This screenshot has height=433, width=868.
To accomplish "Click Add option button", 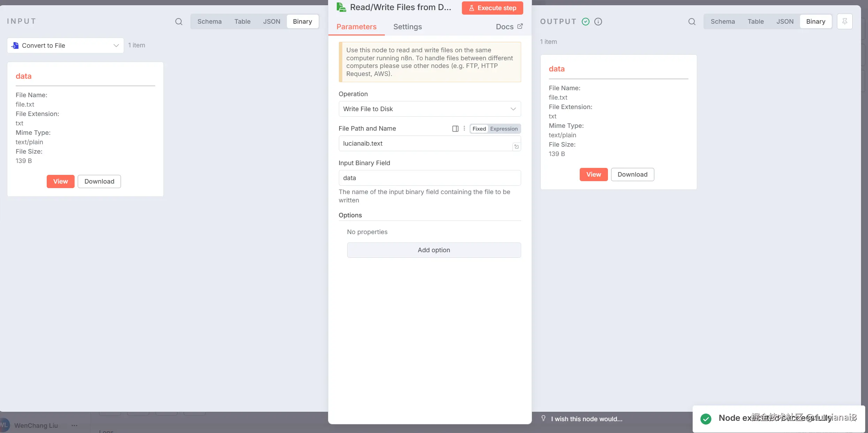I will [x=434, y=250].
